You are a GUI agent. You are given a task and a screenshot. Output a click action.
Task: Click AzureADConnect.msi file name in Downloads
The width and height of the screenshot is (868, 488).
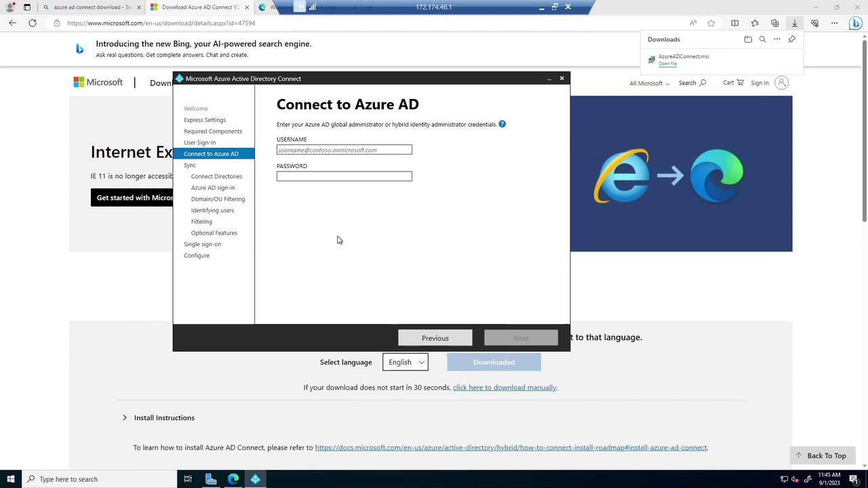click(x=684, y=56)
